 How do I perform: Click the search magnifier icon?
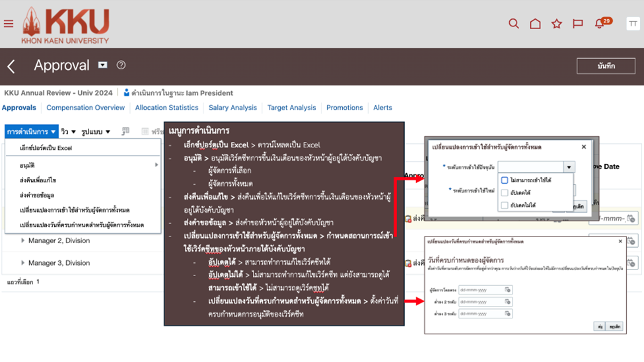pos(513,24)
